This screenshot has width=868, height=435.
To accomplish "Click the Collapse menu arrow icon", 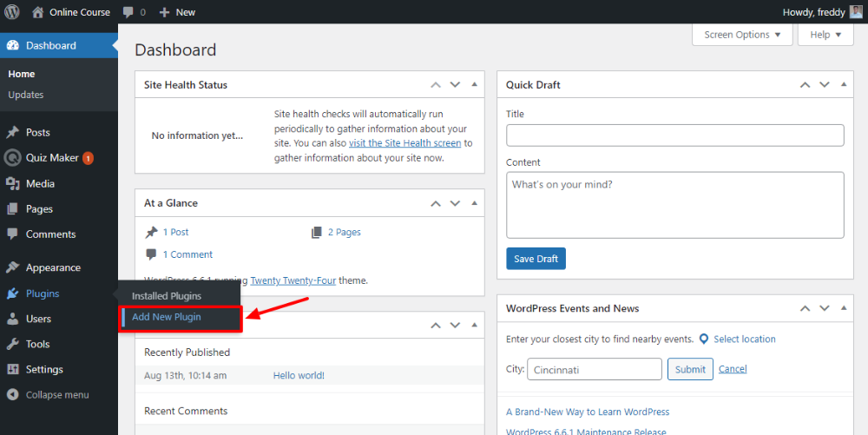I will pos(13,394).
